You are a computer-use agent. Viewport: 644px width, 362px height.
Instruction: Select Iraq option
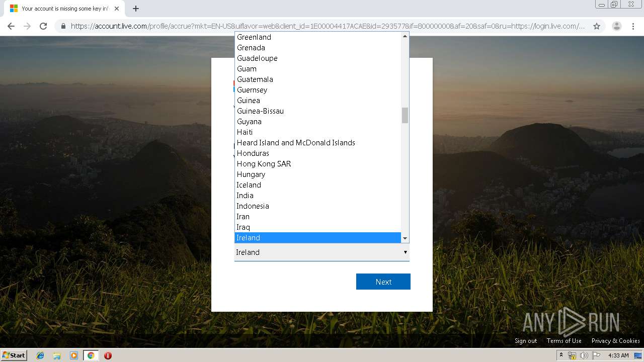point(318,227)
